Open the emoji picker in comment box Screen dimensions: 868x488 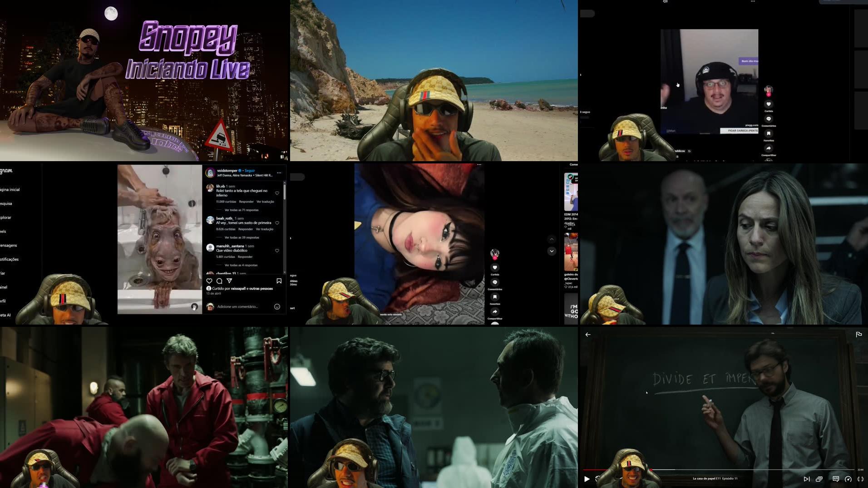(277, 307)
